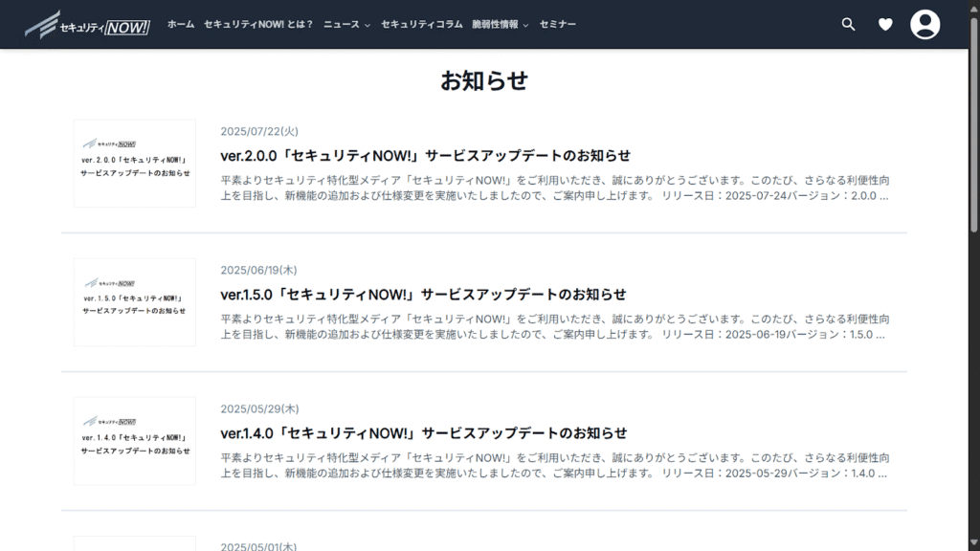Viewport: 980px width, 551px height.
Task: Open the ver.1.4.0 service update article title
Action: tap(424, 433)
